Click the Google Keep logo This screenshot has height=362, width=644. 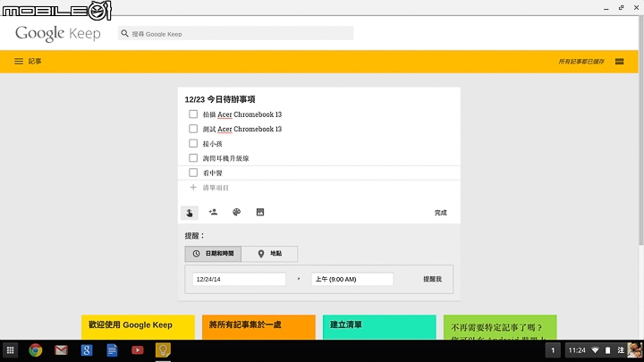pos(58,33)
